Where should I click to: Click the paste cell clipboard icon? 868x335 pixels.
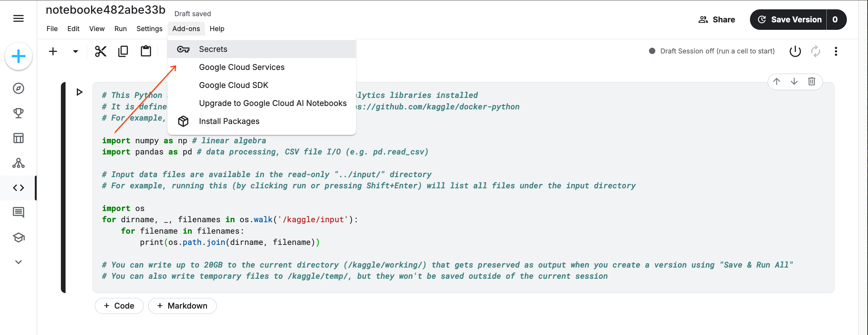click(x=146, y=51)
